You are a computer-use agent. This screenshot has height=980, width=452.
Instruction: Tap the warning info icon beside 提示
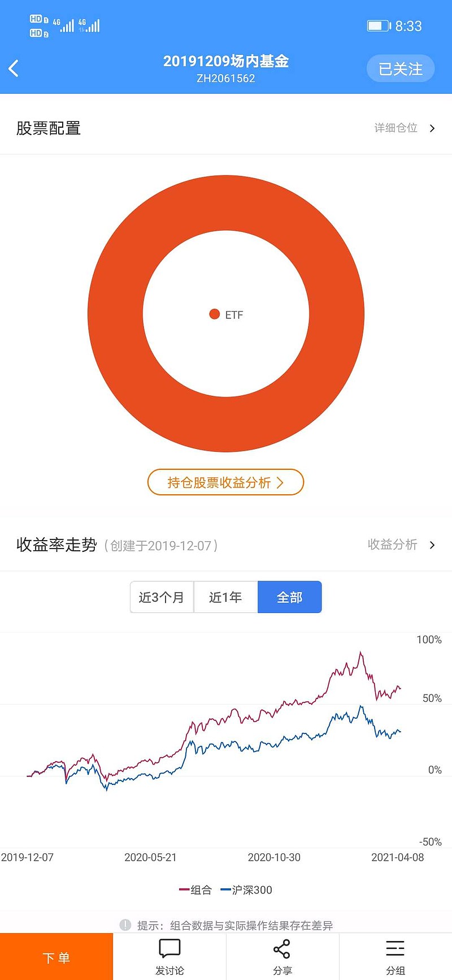(x=125, y=925)
